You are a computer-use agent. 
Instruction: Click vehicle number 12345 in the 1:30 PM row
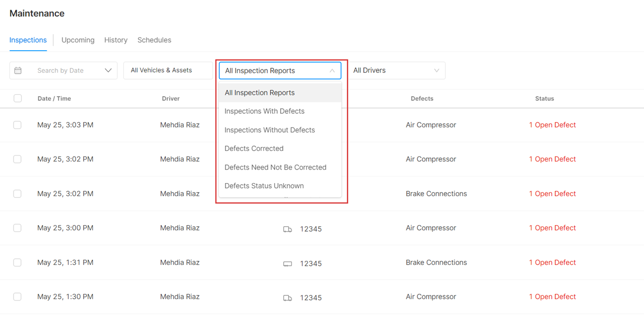(311, 298)
